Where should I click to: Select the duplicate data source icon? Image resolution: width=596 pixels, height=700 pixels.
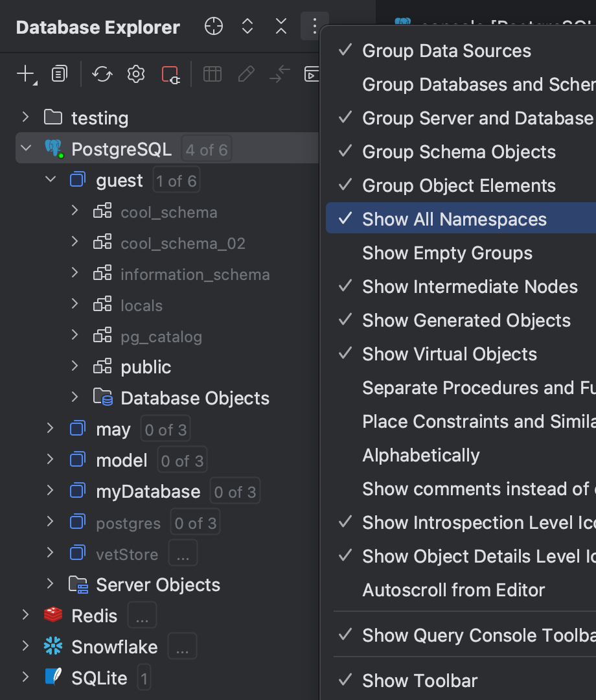(59, 73)
